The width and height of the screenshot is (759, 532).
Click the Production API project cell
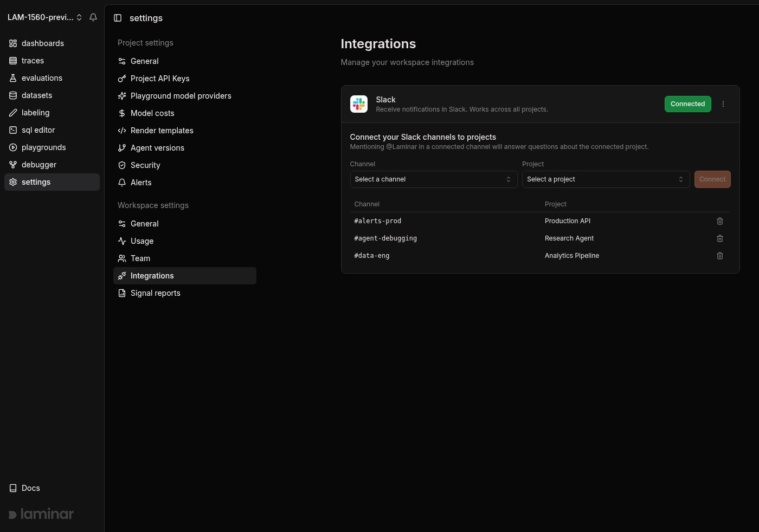[568, 221]
